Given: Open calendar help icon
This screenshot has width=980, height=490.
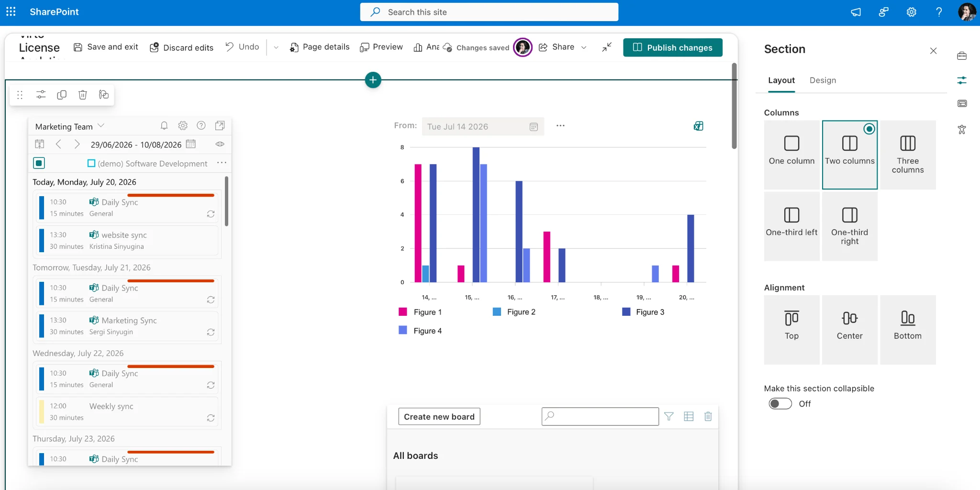Looking at the screenshot, I should tap(201, 126).
